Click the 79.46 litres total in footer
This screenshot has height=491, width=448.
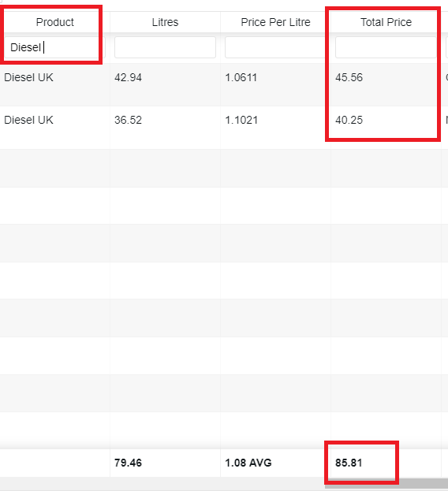(x=128, y=463)
